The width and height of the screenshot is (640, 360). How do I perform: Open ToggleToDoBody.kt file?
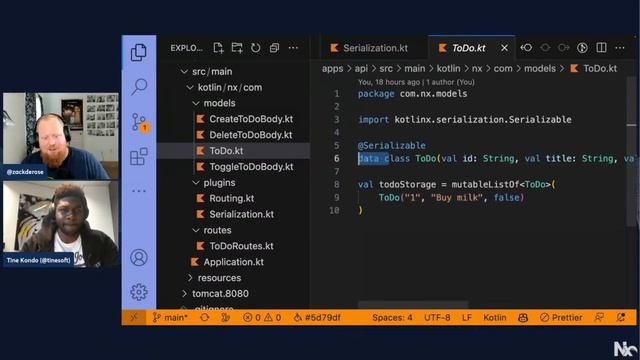[251, 167]
